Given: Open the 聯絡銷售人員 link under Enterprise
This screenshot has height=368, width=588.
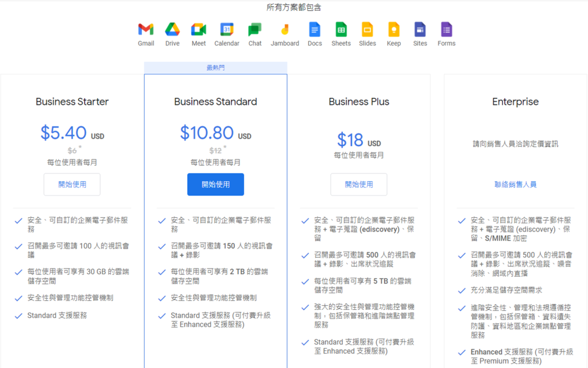Looking at the screenshot, I should click(515, 185).
